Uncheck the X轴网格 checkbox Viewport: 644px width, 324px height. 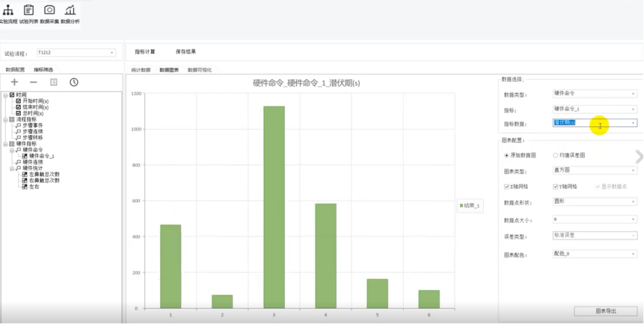[507, 187]
